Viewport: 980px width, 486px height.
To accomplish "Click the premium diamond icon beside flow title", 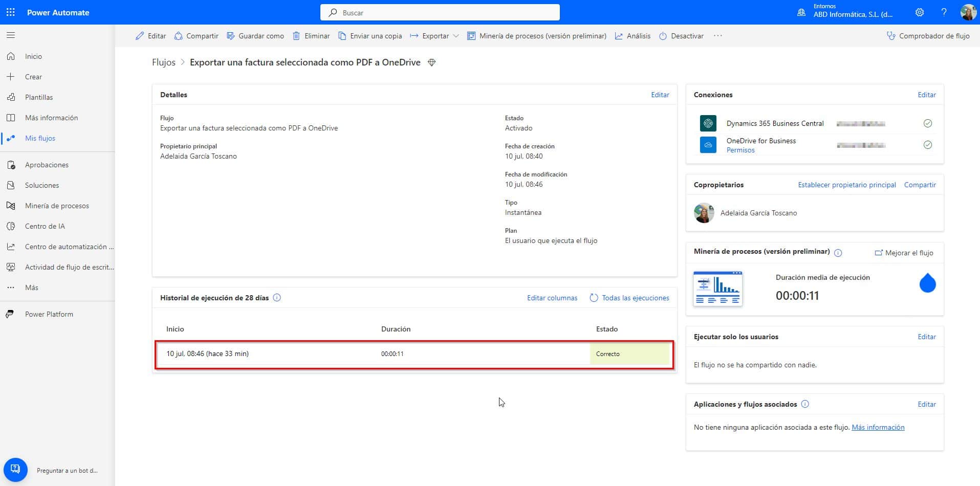I will 431,62.
